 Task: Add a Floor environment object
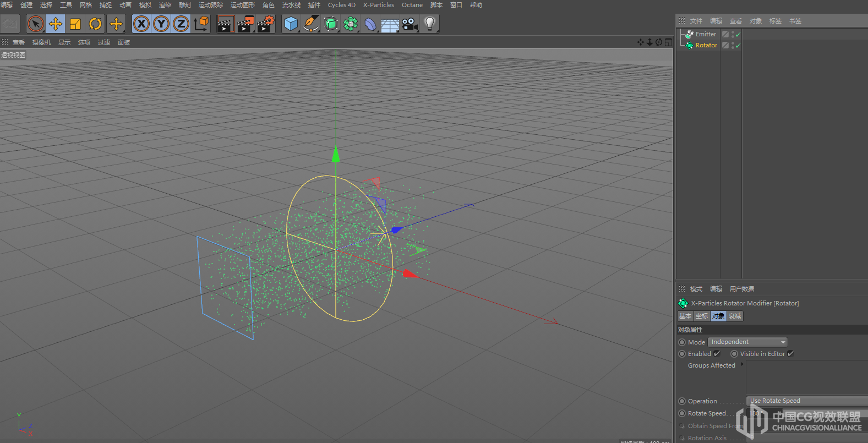390,25
